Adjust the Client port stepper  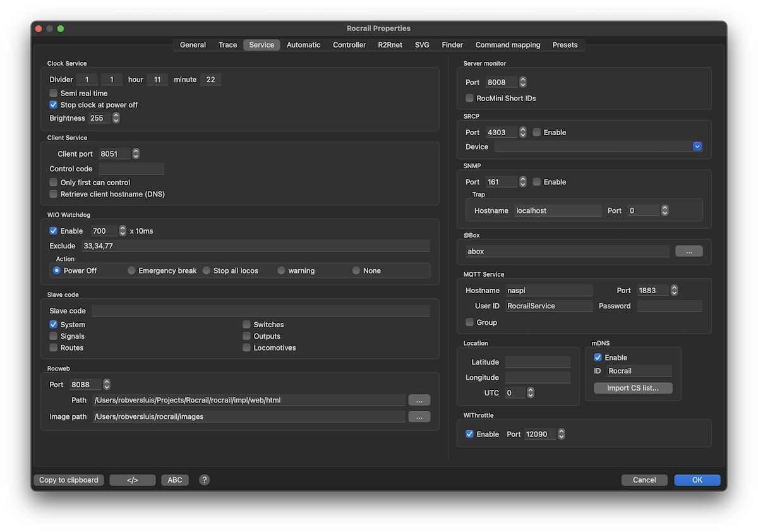coord(136,154)
